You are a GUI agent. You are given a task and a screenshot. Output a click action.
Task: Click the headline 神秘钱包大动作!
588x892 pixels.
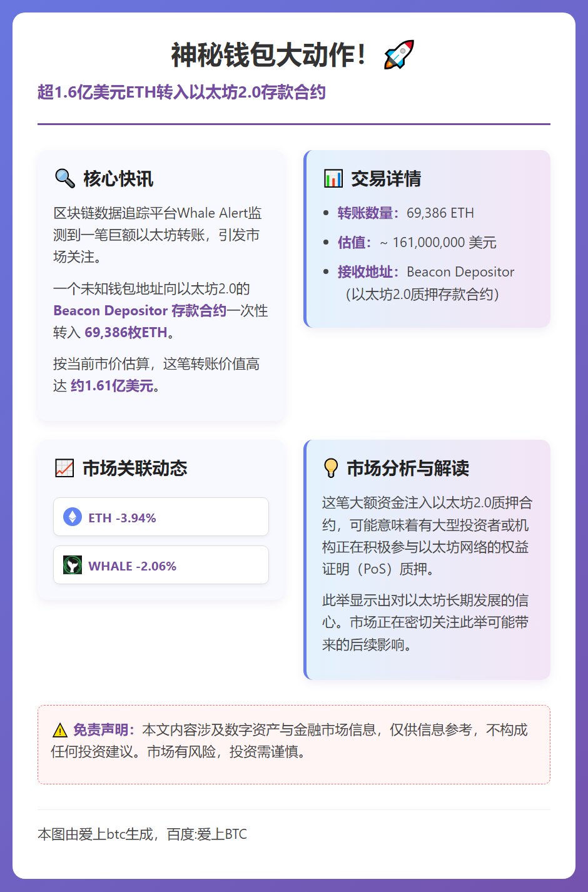(269, 55)
